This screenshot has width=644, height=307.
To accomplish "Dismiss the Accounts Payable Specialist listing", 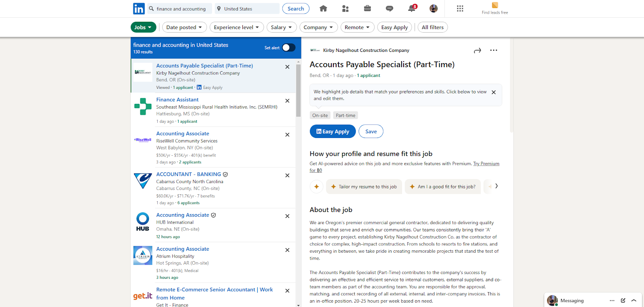I will pos(287,67).
